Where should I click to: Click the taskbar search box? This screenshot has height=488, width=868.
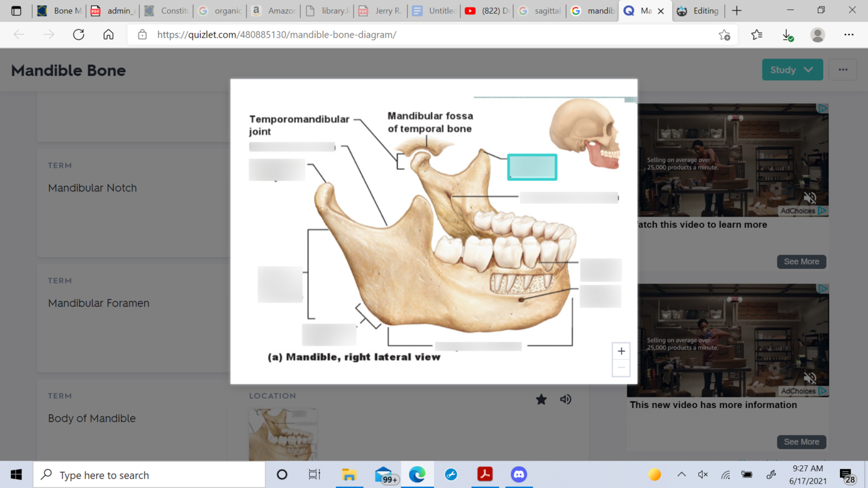(x=149, y=475)
